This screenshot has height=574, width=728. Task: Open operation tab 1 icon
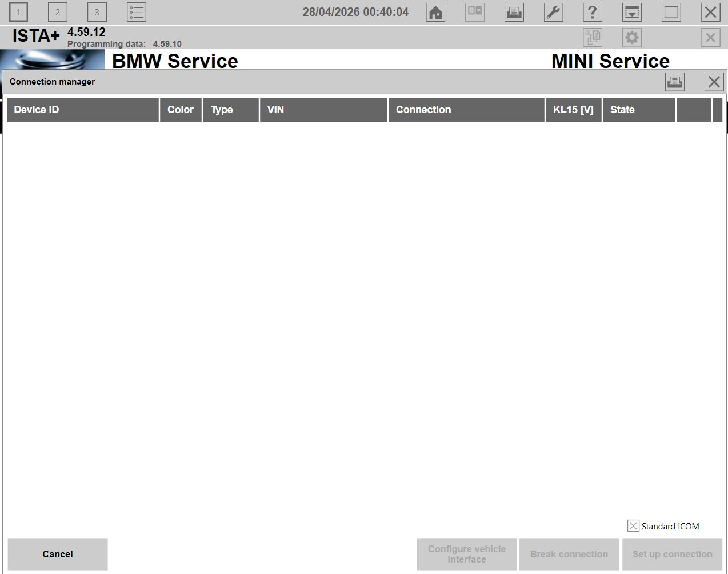click(x=18, y=12)
